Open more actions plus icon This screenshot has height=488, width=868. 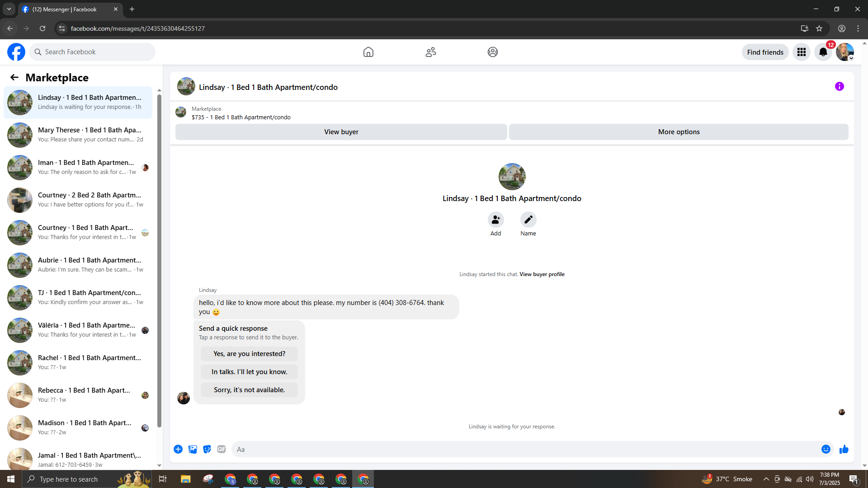[x=178, y=449]
